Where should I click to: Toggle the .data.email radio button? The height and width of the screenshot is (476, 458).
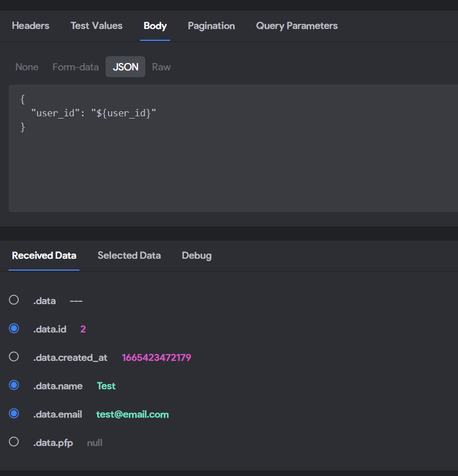(14, 414)
